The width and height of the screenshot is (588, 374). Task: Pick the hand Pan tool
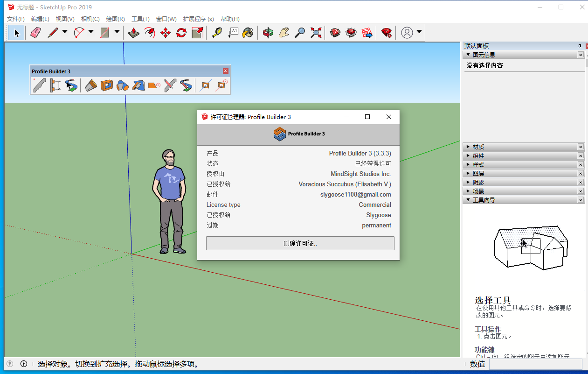(284, 33)
